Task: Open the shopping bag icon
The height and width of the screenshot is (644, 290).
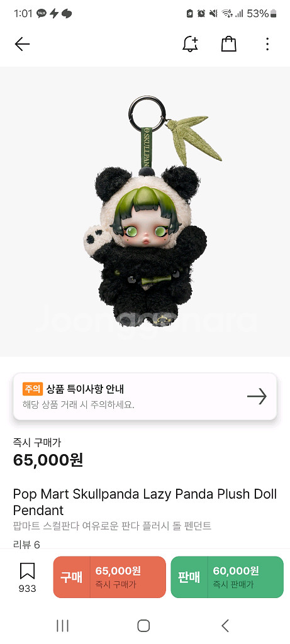Action: point(229,44)
